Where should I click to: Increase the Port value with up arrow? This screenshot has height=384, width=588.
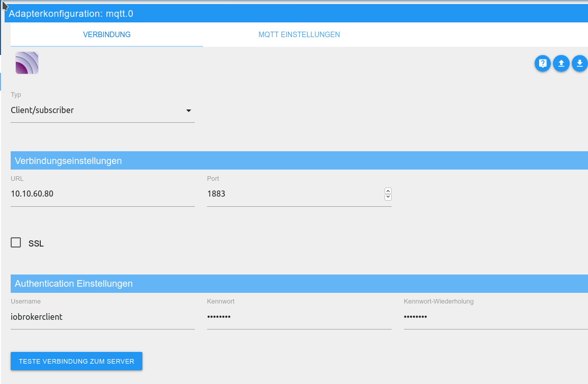[388, 191]
